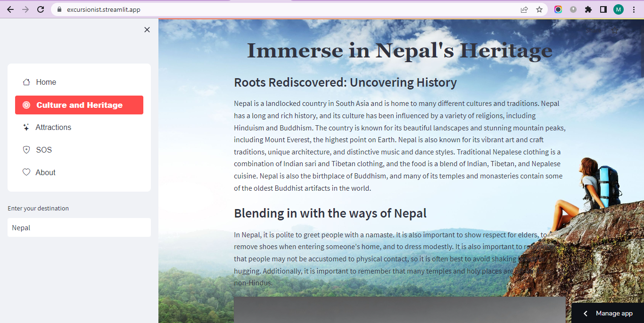Screen dimensions: 644x323
Task: Click the paragraph starting 'Nepal is a landlocked country'
Action: click(x=400, y=145)
